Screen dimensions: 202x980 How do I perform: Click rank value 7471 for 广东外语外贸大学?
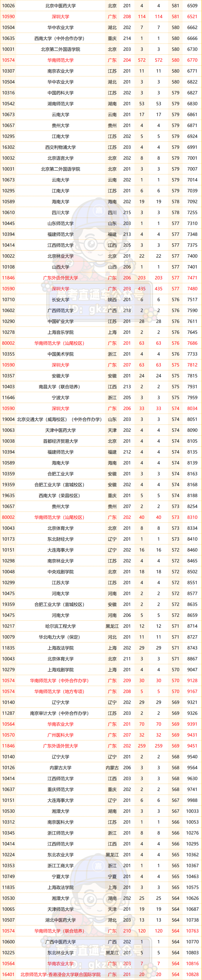[192, 278]
